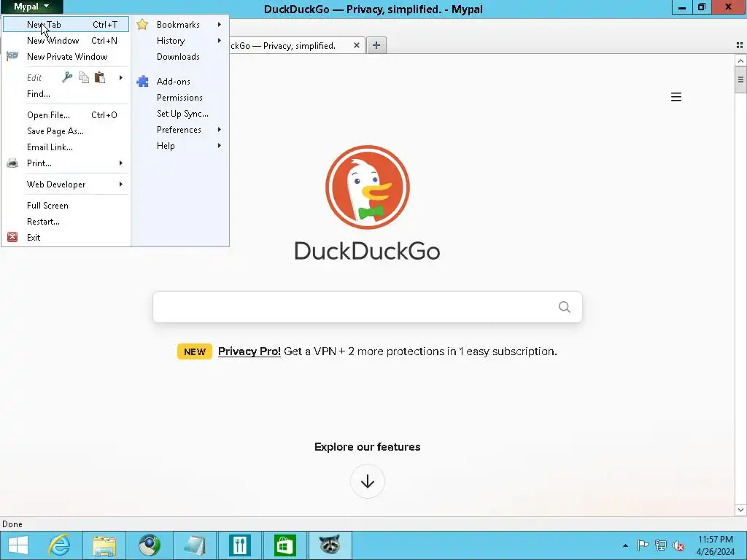Expand the Bookmarks submenu arrow

(219, 24)
